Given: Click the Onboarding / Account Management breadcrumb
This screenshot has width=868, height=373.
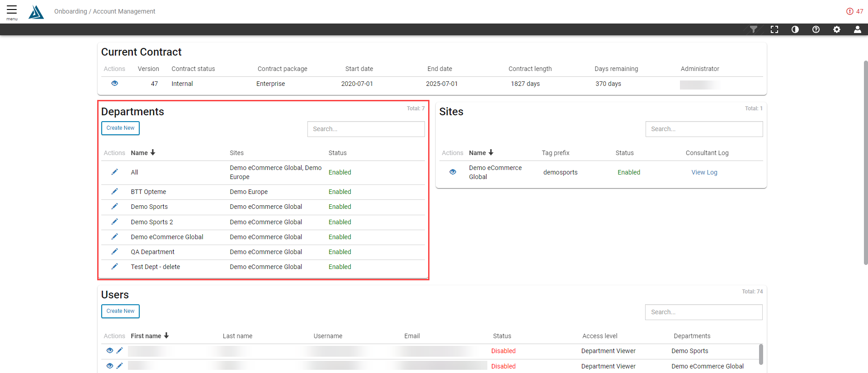Looking at the screenshot, I should (x=104, y=11).
